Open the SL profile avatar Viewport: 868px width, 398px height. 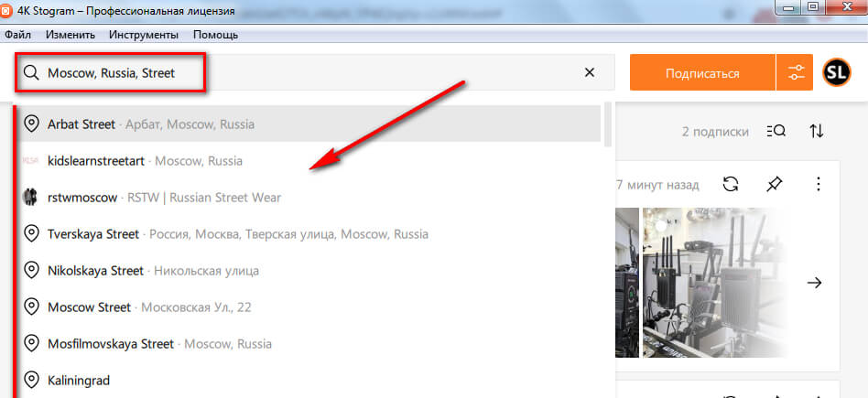click(837, 72)
